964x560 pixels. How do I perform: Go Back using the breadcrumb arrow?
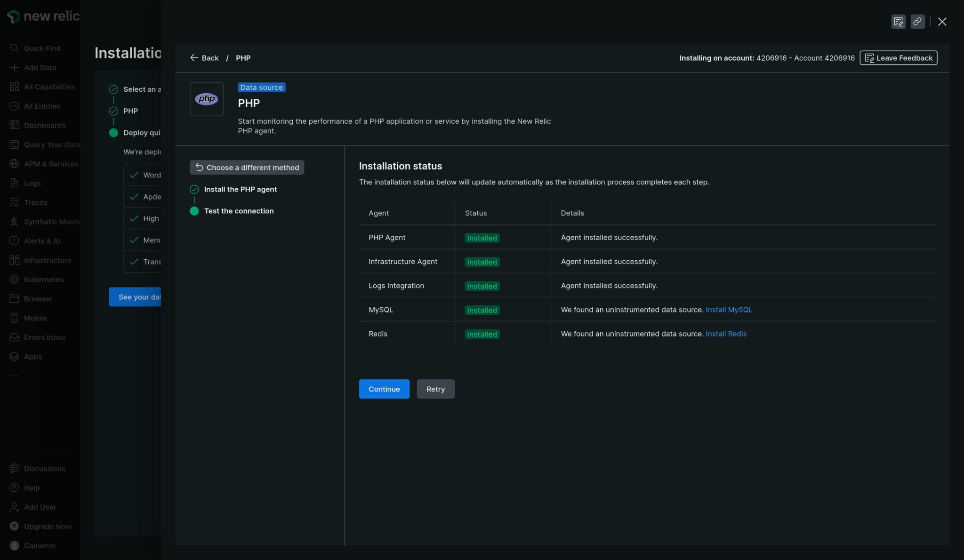195,57
